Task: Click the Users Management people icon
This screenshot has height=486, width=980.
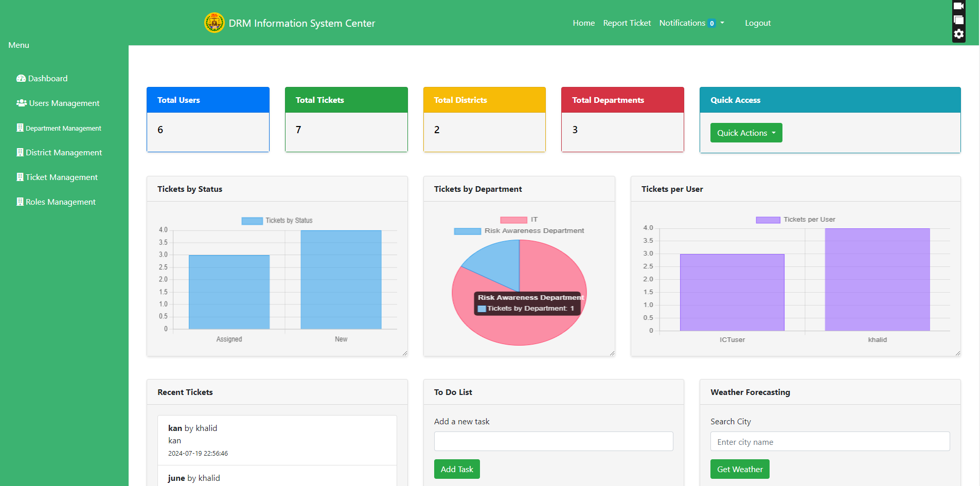Action: (22, 103)
